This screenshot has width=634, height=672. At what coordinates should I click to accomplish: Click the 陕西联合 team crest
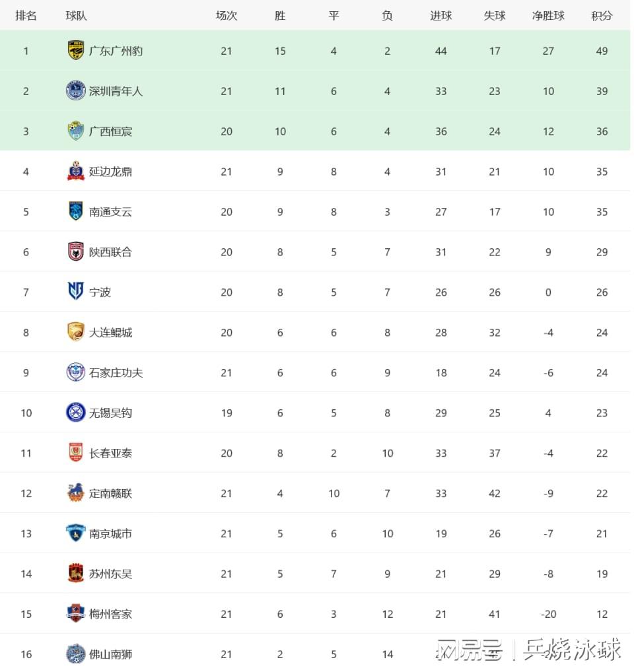pyautogui.click(x=76, y=252)
